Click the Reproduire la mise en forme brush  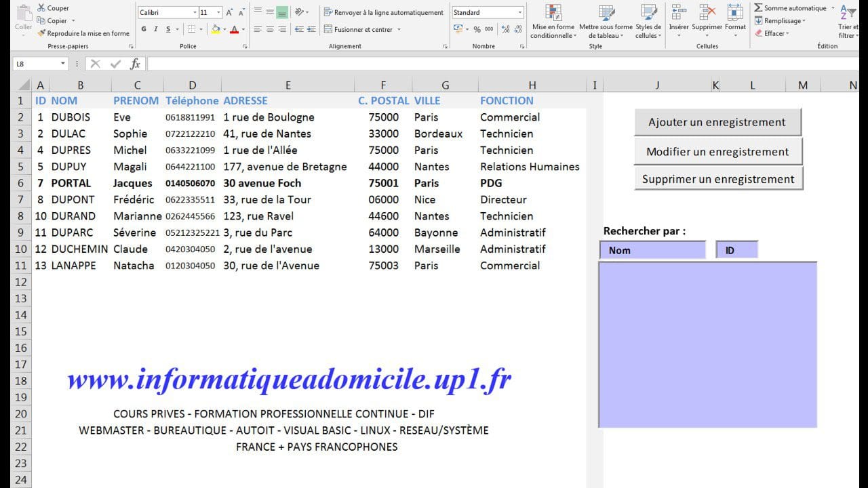pyautogui.click(x=41, y=33)
